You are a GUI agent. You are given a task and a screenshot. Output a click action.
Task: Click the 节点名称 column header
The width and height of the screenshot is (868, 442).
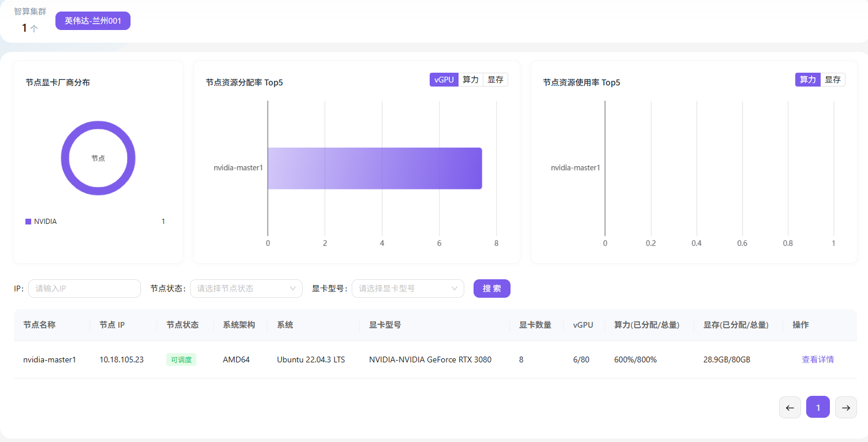tap(39, 325)
